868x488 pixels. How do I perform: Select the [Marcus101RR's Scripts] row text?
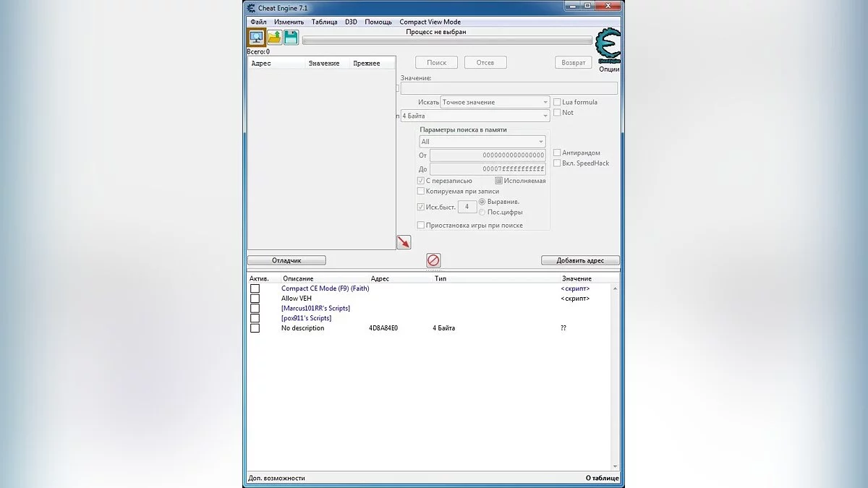pos(315,308)
